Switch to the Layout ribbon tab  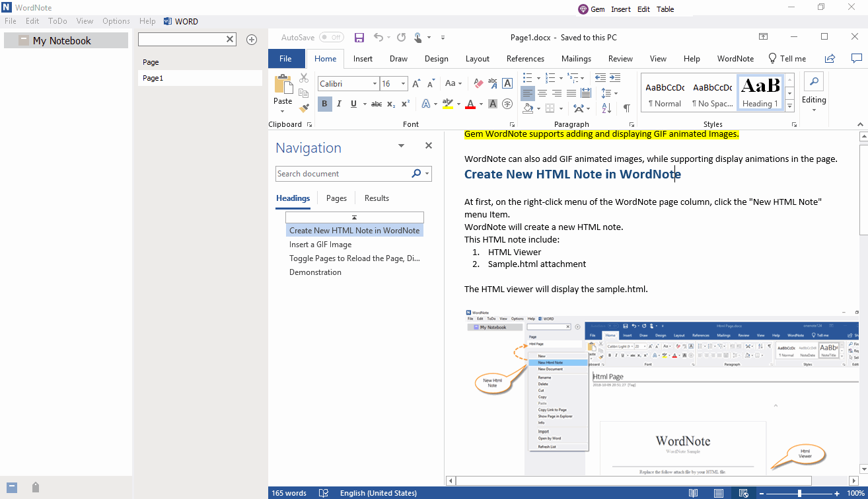(478, 59)
